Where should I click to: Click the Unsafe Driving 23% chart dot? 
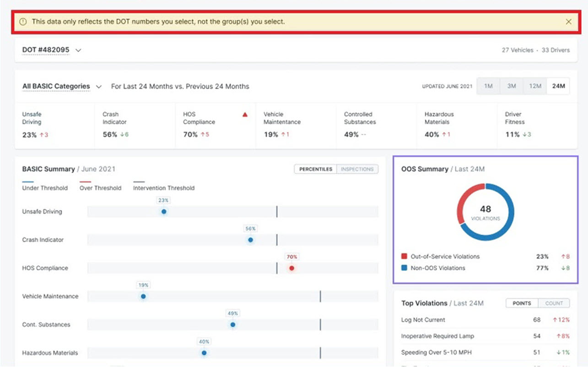[x=164, y=212]
